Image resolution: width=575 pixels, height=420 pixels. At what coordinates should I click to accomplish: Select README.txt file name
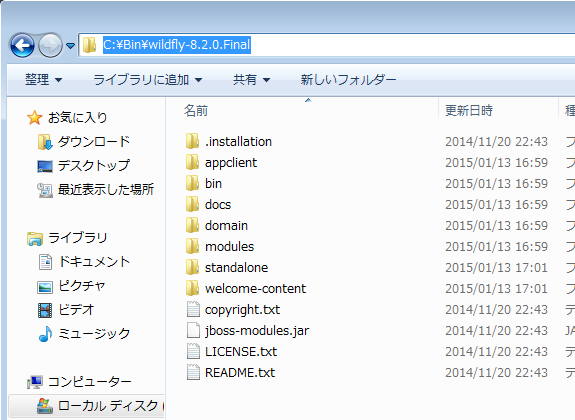pos(240,372)
